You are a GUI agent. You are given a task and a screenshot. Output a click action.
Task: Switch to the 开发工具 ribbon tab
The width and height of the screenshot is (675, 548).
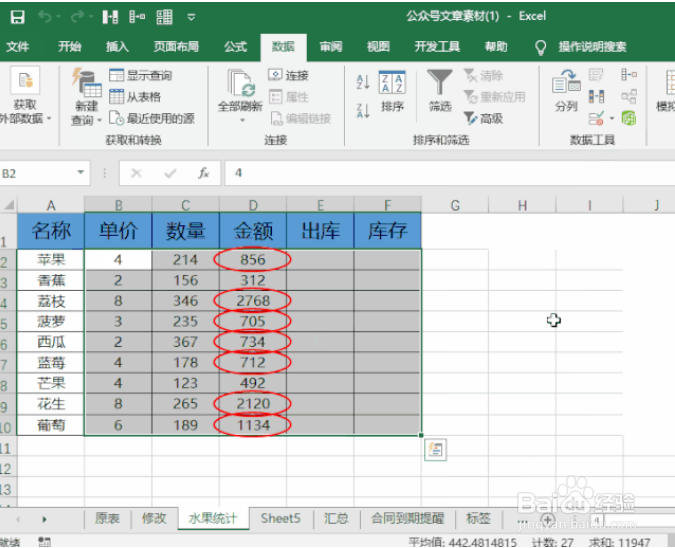pos(437,46)
